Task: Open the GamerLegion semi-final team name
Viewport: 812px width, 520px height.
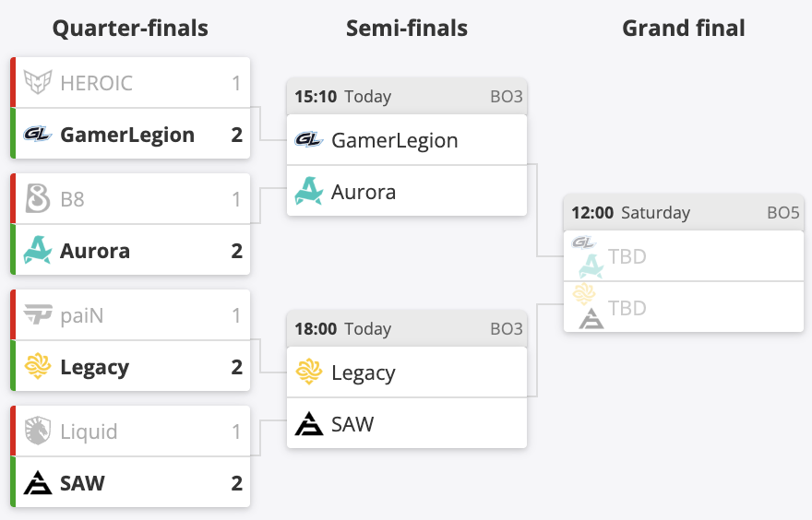Action: (394, 140)
